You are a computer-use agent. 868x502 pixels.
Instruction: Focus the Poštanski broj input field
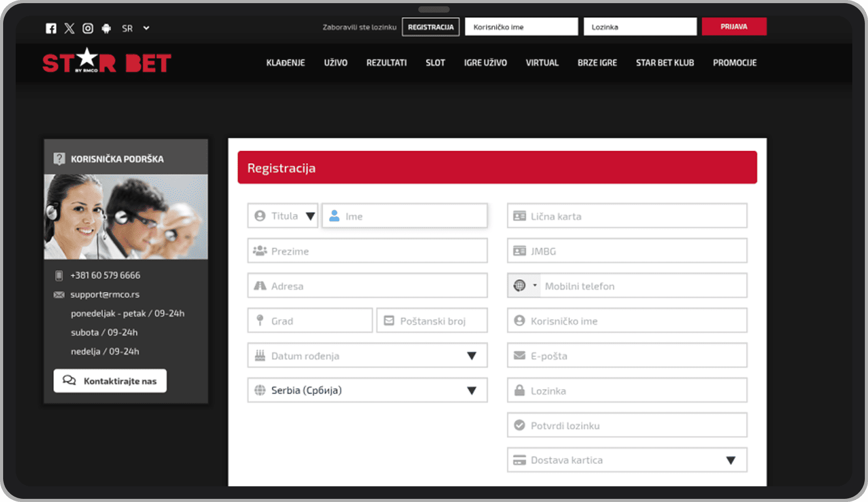(432, 321)
